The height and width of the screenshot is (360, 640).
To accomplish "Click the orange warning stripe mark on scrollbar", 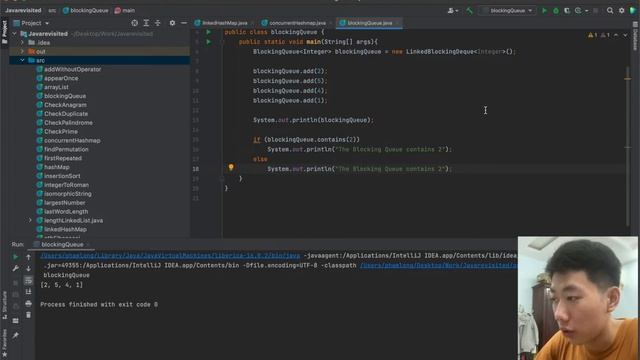I will pyautogui.click(x=628, y=78).
